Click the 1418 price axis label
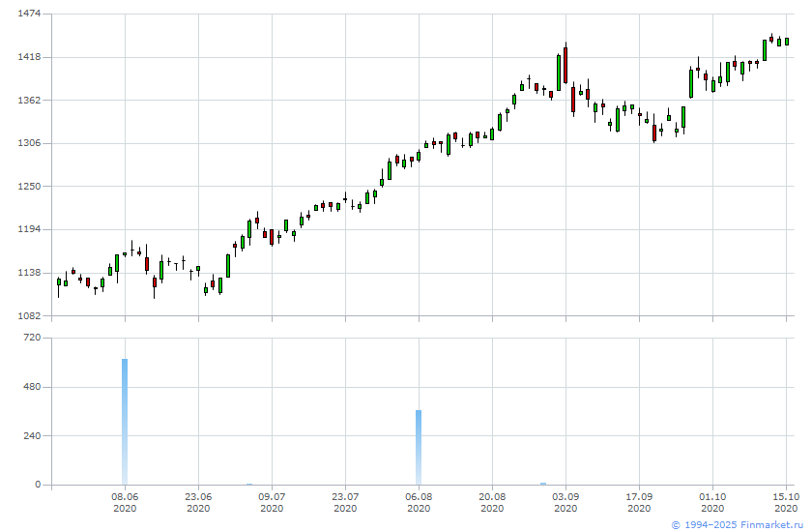812x532 pixels. [29, 57]
